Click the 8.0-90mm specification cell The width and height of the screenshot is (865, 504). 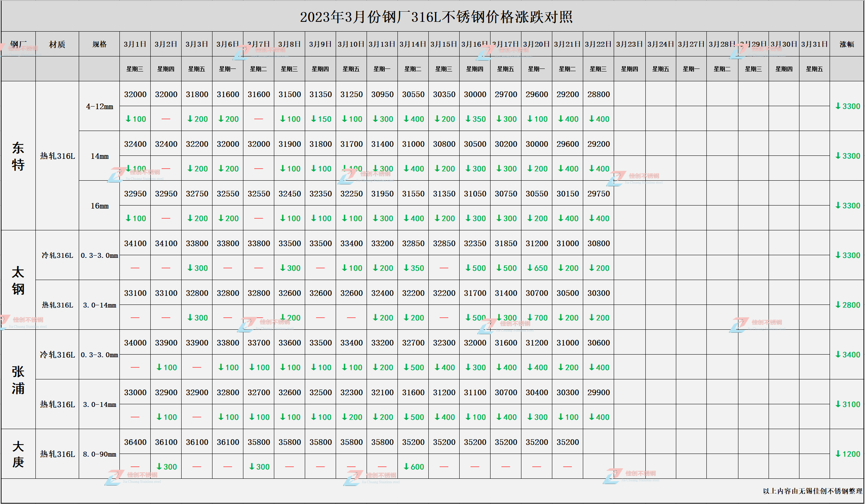[99, 454]
